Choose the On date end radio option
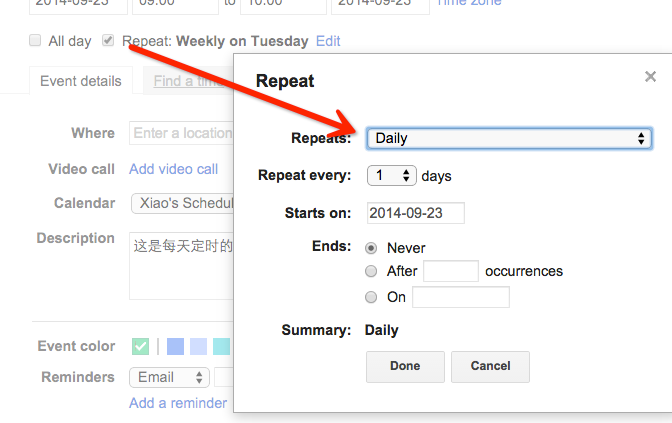Screen dimensions: 672x423 (x=371, y=297)
